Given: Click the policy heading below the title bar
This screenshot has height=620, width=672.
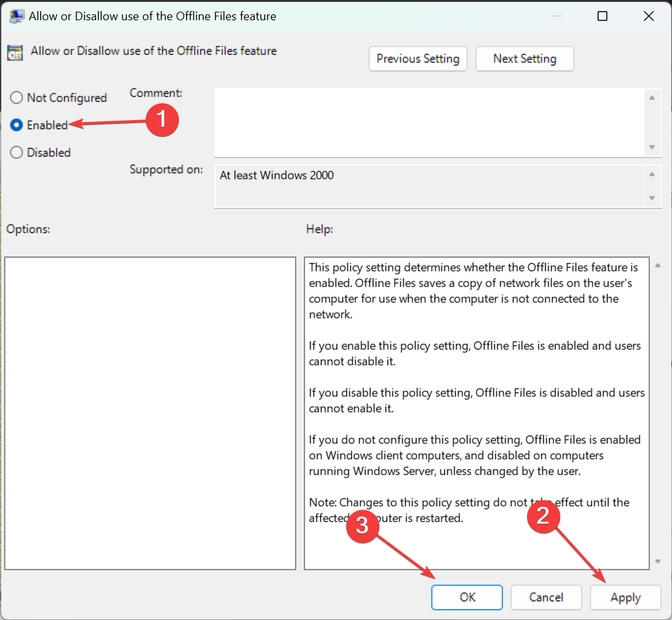Looking at the screenshot, I should tap(153, 51).
